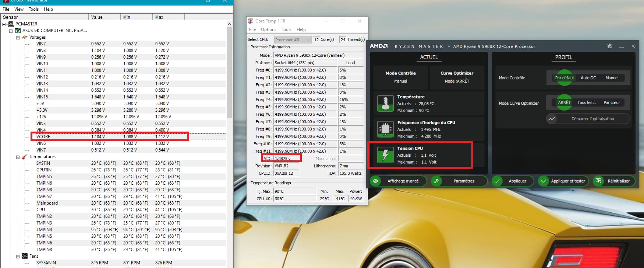The height and width of the screenshot is (268, 644).
Task: Click the Fans node icon in HWMonitor
Action: tap(25, 256)
